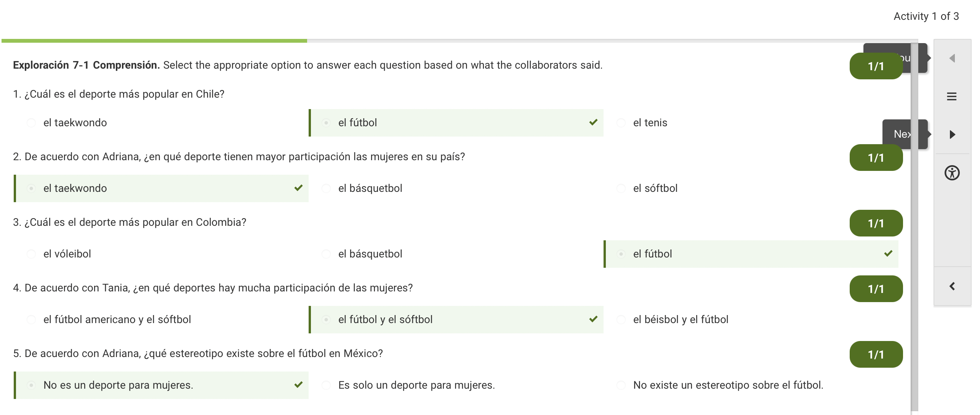Open the hamburger activity list menu
The height and width of the screenshot is (415, 980).
952,97
